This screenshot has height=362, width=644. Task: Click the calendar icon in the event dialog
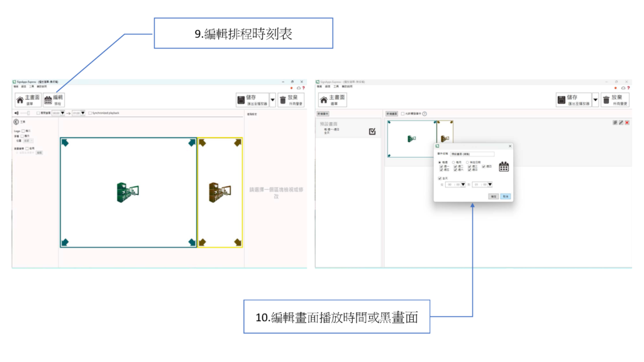tap(504, 167)
